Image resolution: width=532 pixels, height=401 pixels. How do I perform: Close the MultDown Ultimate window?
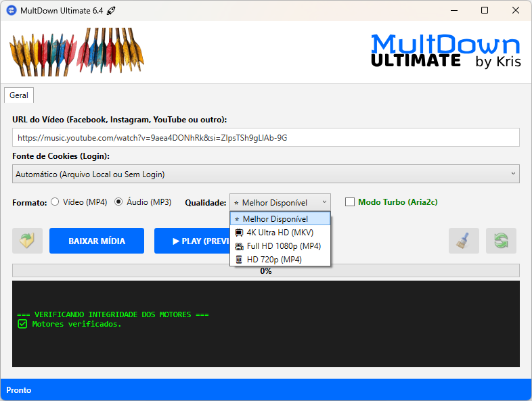(x=515, y=11)
